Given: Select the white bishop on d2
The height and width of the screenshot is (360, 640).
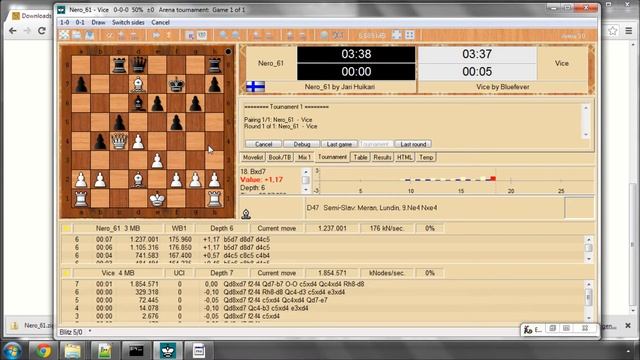Looking at the screenshot, I should (x=138, y=180).
